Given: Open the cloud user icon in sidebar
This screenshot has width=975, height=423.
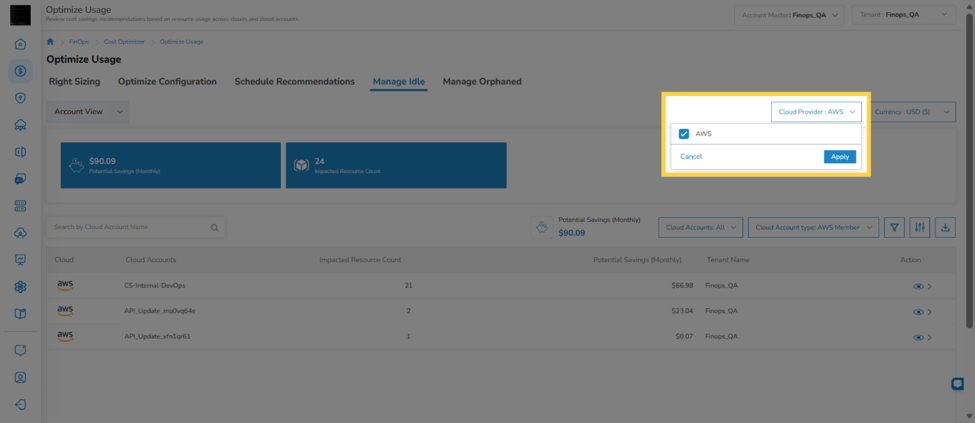Looking at the screenshot, I should point(20,233).
